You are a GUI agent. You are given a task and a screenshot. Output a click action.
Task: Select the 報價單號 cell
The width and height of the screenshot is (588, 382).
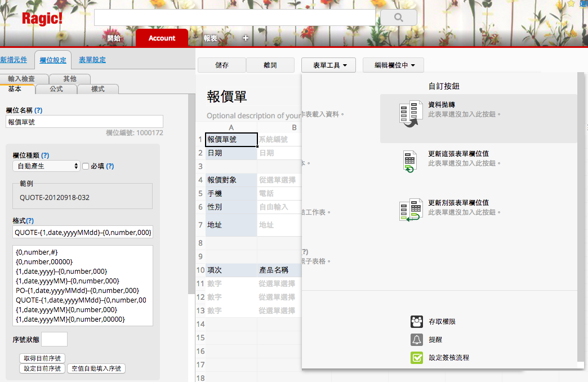(x=231, y=140)
